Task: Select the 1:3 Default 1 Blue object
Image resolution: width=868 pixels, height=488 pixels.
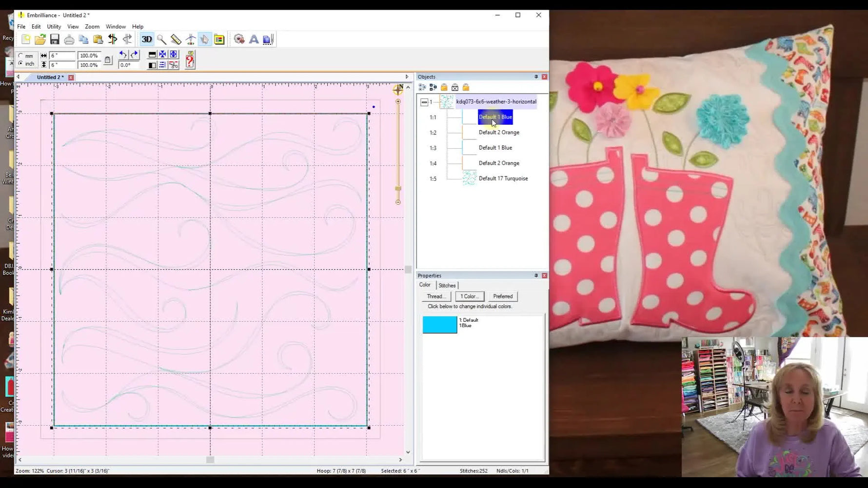Action: point(495,148)
